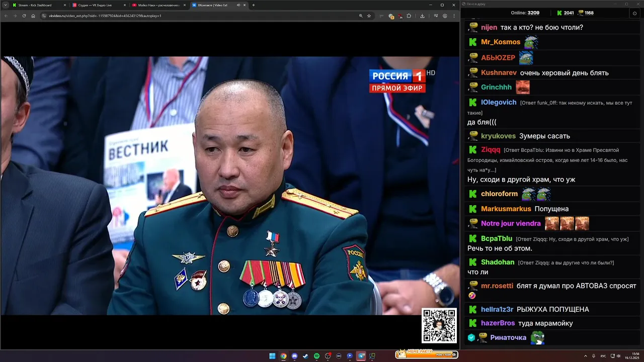Open browser profile avatar
The height and width of the screenshot is (362, 644).
(x=445, y=16)
